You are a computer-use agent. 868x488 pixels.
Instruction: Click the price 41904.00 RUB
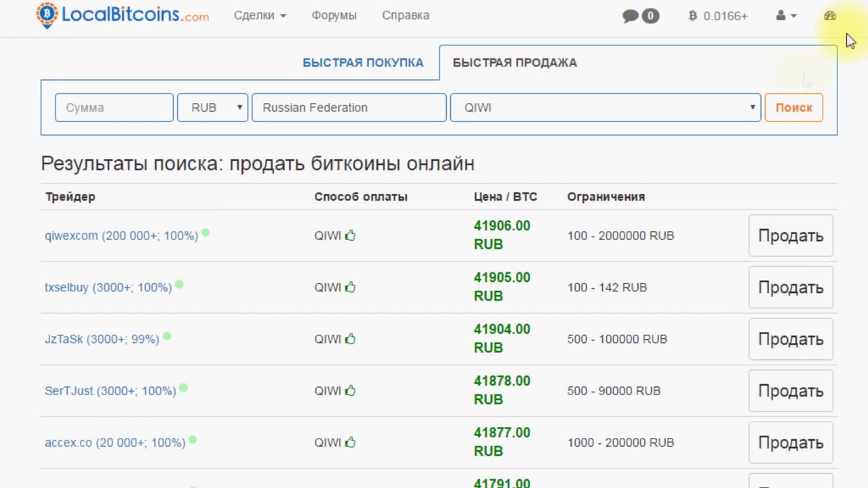click(502, 338)
